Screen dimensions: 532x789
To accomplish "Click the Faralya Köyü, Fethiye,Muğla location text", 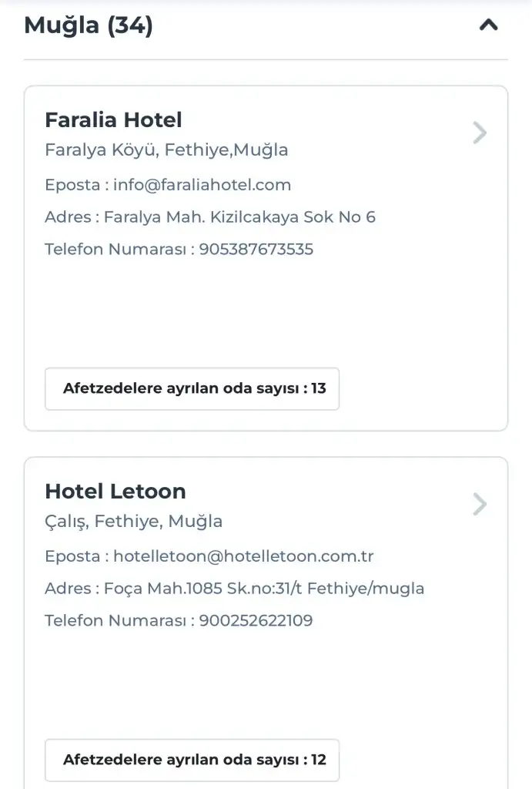I will (166, 150).
